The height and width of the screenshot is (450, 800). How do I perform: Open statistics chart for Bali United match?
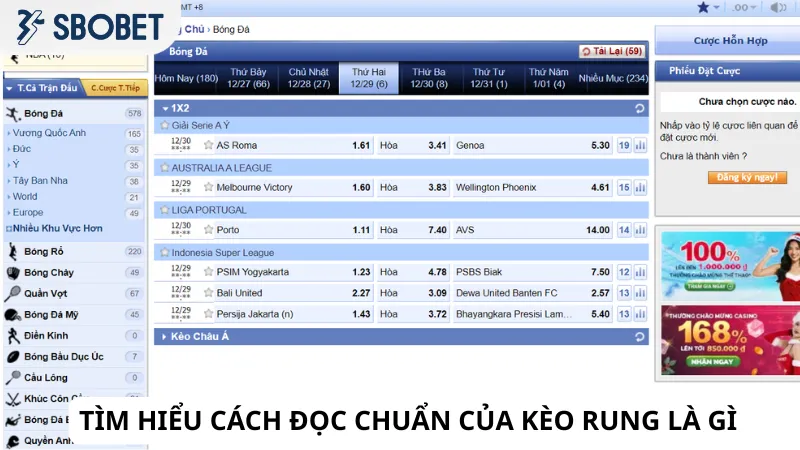tap(640, 293)
